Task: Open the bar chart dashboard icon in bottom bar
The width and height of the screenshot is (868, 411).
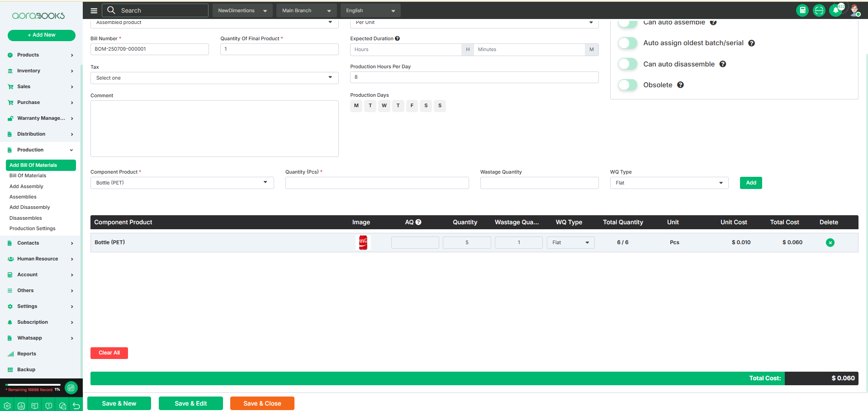Action: [x=21, y=406]
